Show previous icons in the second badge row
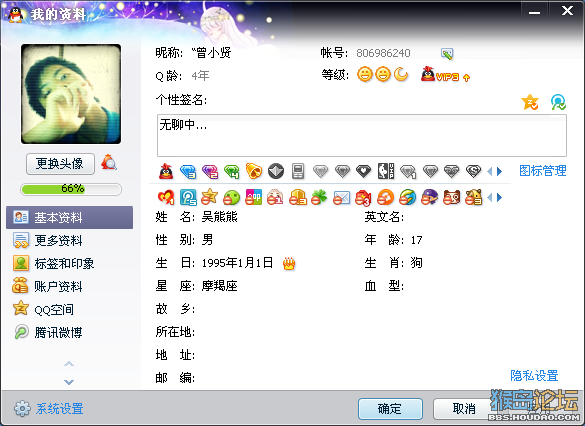The height and width of the screenshot is (426, 585). 490,197
